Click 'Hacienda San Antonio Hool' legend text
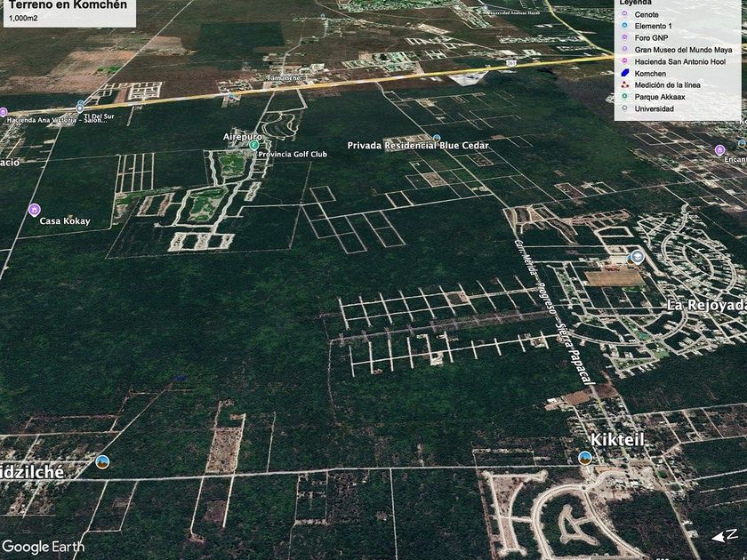The height and width of the screenshot is (560, 747). pyautogui.click(x=679, y=61)
